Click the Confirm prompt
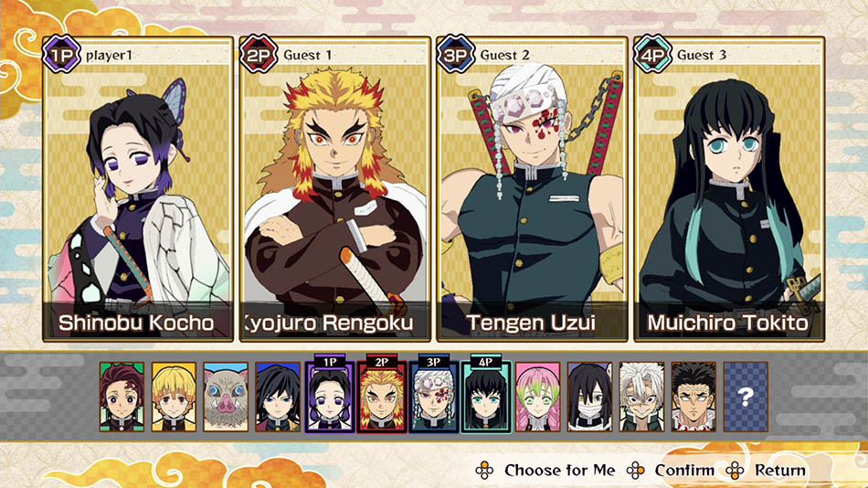This screenshot has height=488, width=868. coord(671,471)
